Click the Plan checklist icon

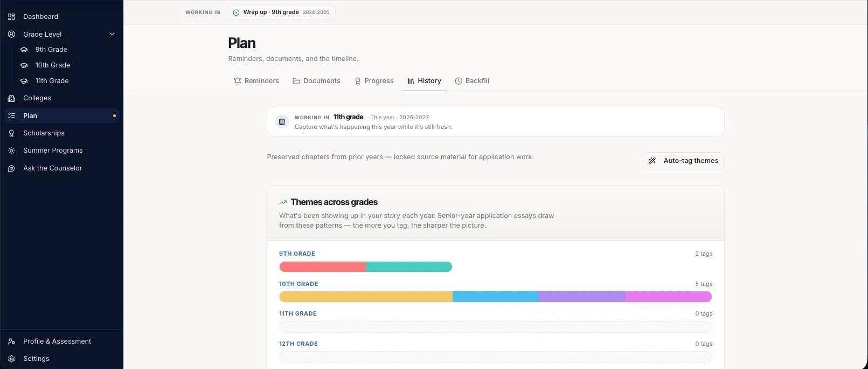click(x=11, y=116)
